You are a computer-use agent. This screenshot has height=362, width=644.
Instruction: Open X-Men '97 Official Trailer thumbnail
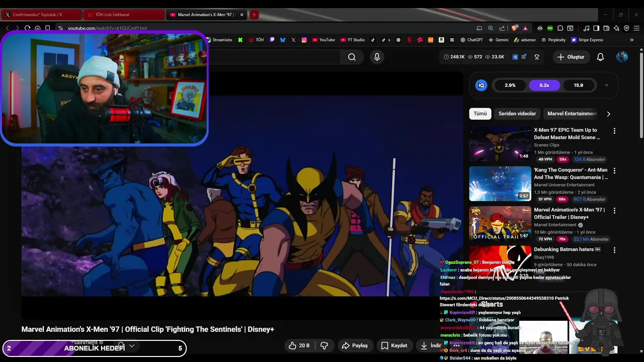click(x=500, y=224)
